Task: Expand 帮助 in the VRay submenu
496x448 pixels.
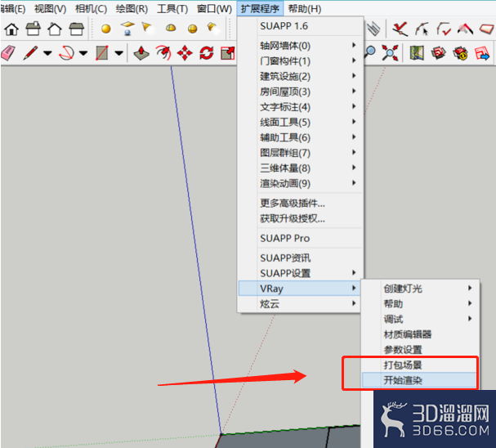Action: (x=420, y=304)
